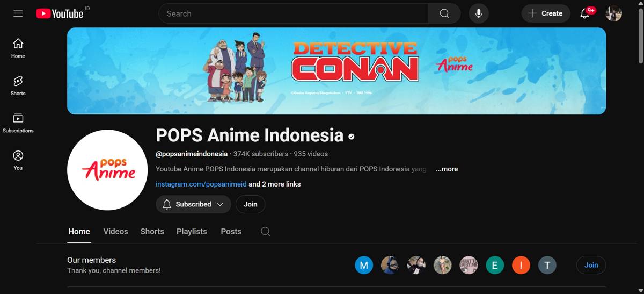
Task: Search within channel using magnifier icon
Action: (x=265, y=232)
